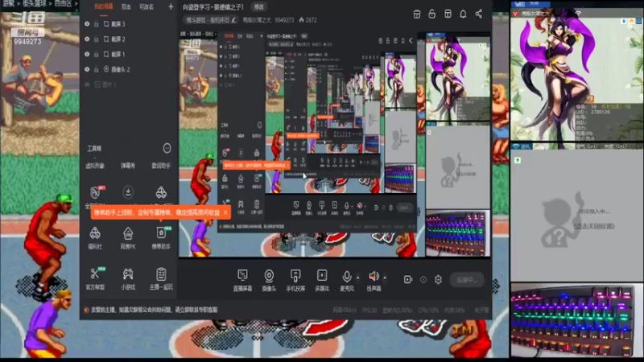644x362 pixels.
Task: Open 手机投屏 phone casting
Action: pyautogui.click(x=295, y=280)
